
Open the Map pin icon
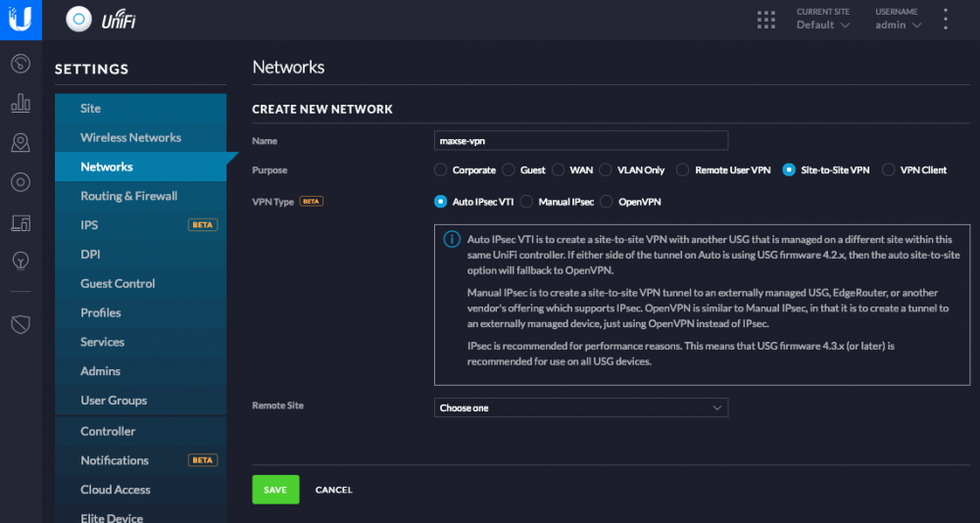21,143
